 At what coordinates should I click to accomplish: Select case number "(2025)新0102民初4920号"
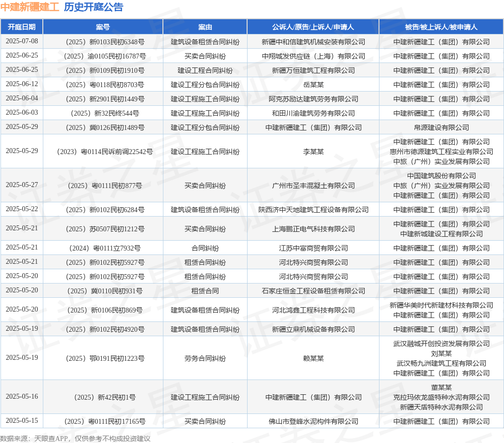103,329
